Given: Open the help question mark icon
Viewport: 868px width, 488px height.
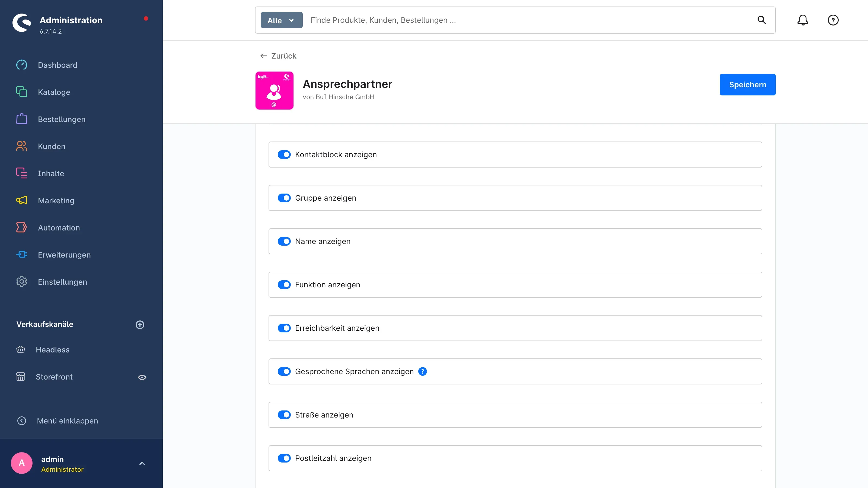Looking at the screenshot, I should pyautogui.click(x=833, y=20).
